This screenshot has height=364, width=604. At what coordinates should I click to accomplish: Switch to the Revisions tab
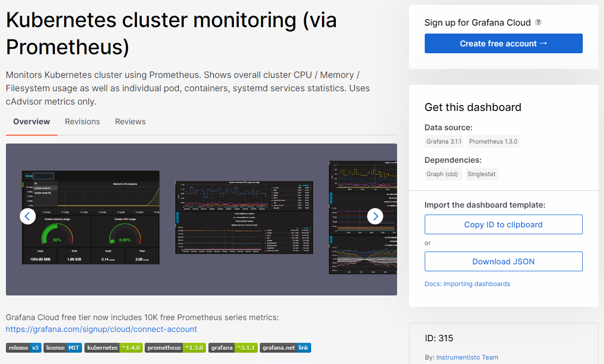point(82,122)
